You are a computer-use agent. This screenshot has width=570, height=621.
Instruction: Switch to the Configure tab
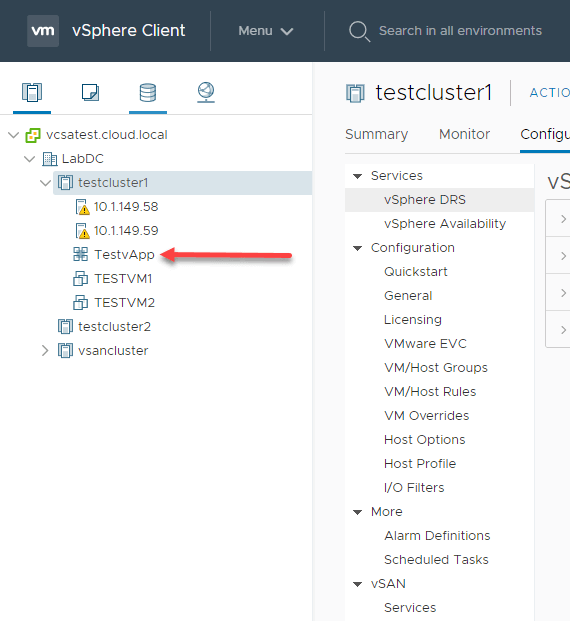point(545,134)
